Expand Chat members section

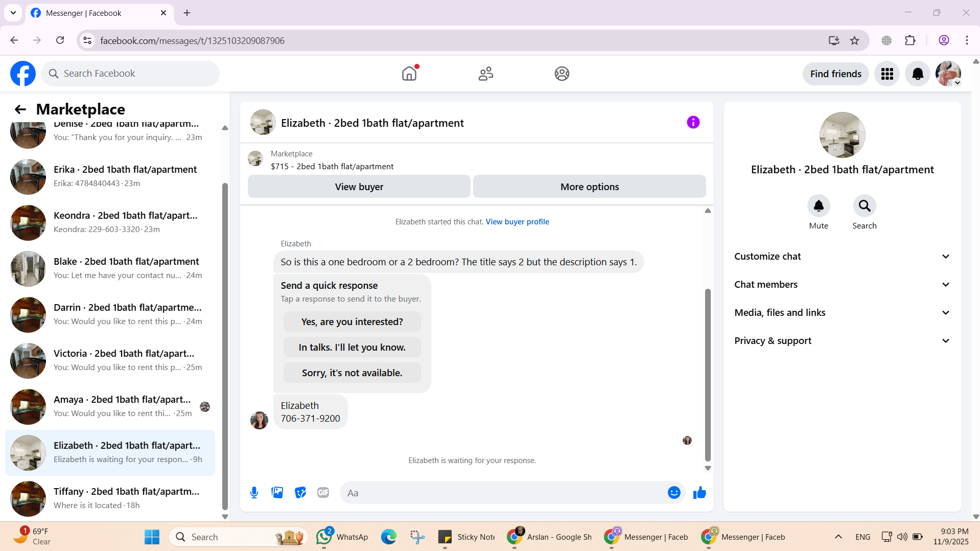842,285
